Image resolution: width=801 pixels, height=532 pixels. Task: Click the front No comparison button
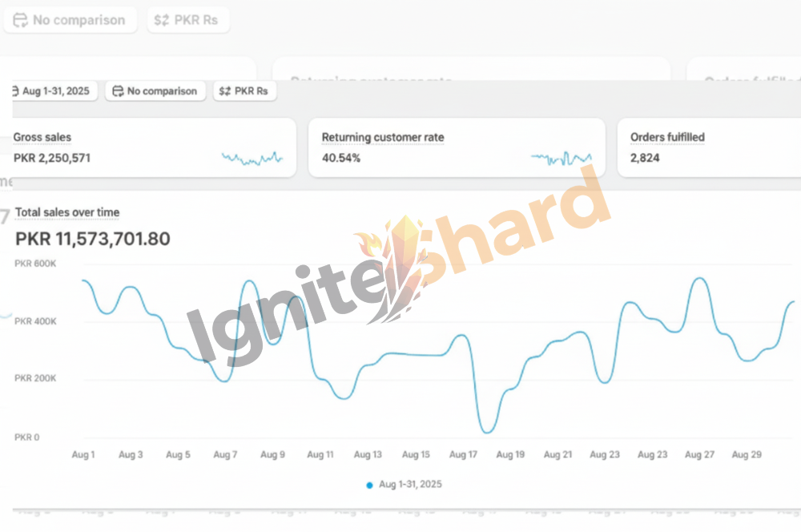[155, 91]
